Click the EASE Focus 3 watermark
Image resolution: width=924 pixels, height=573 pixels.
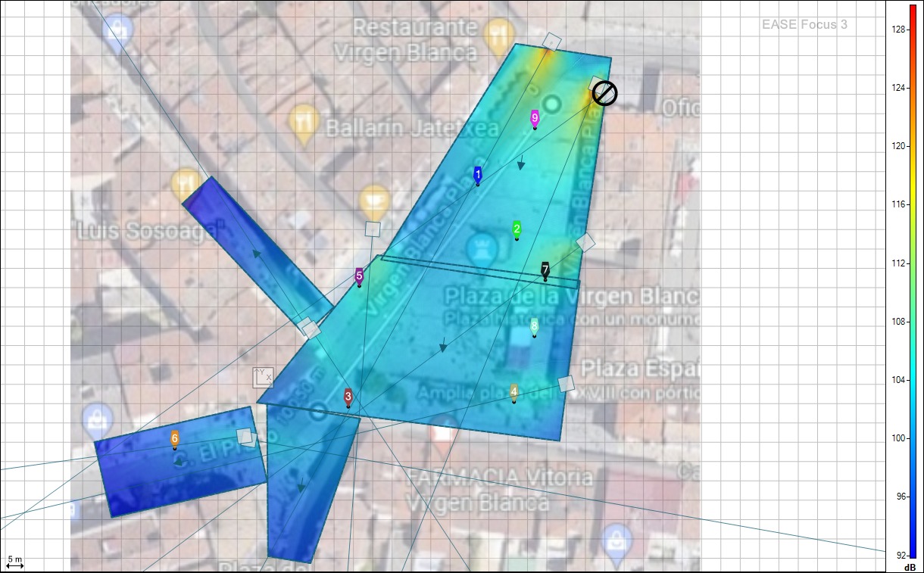point(804,25)
